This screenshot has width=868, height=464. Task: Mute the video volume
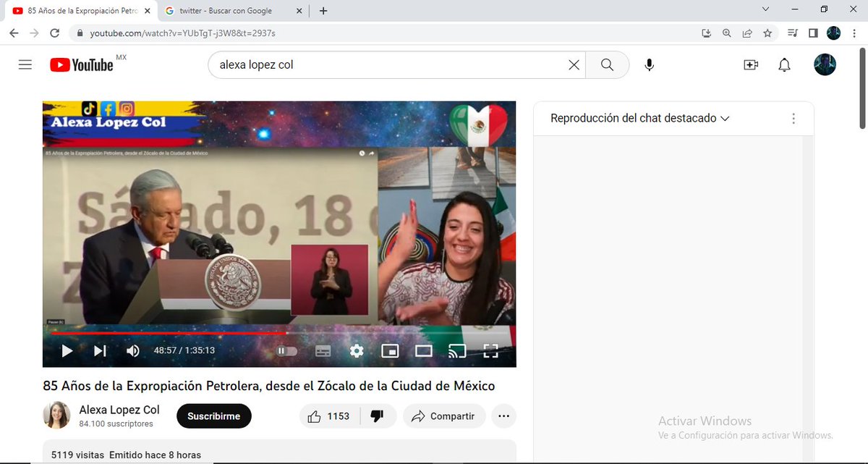pyautogui.click(x=133, y=351)
